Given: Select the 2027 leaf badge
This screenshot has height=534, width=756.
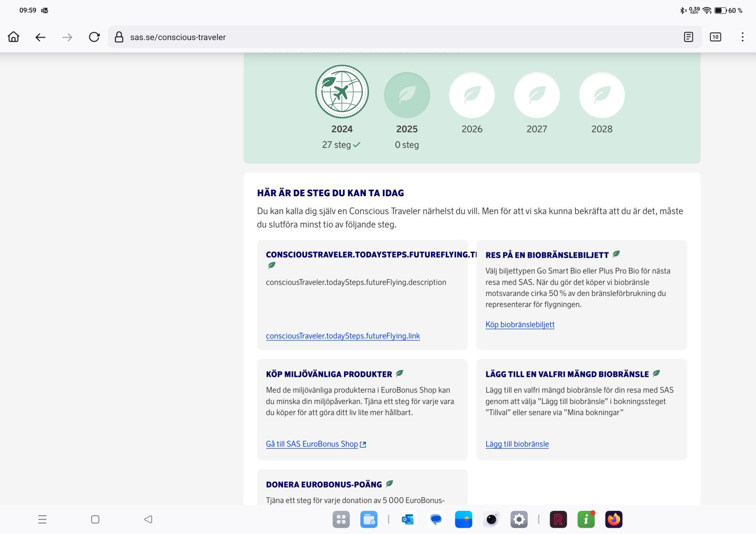Looking at the screenshot, I should [x=537, y=95].
